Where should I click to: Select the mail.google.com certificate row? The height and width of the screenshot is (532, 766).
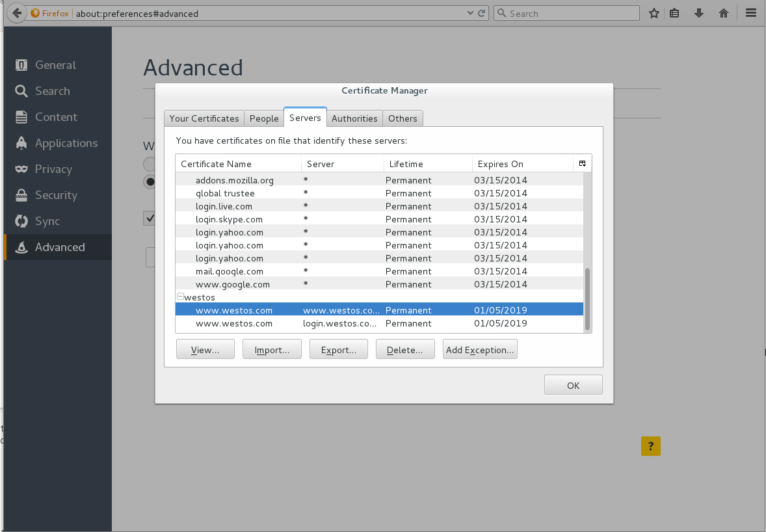tap(380, 271)
